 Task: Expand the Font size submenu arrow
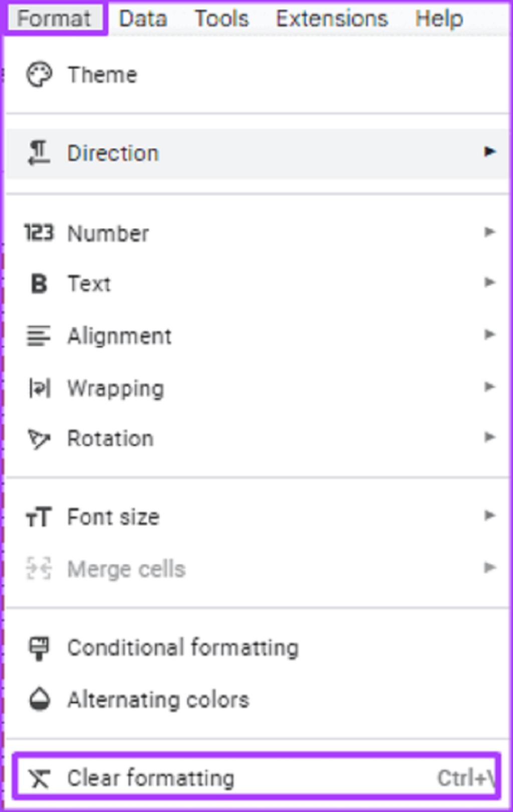click(x=489, y=515)
